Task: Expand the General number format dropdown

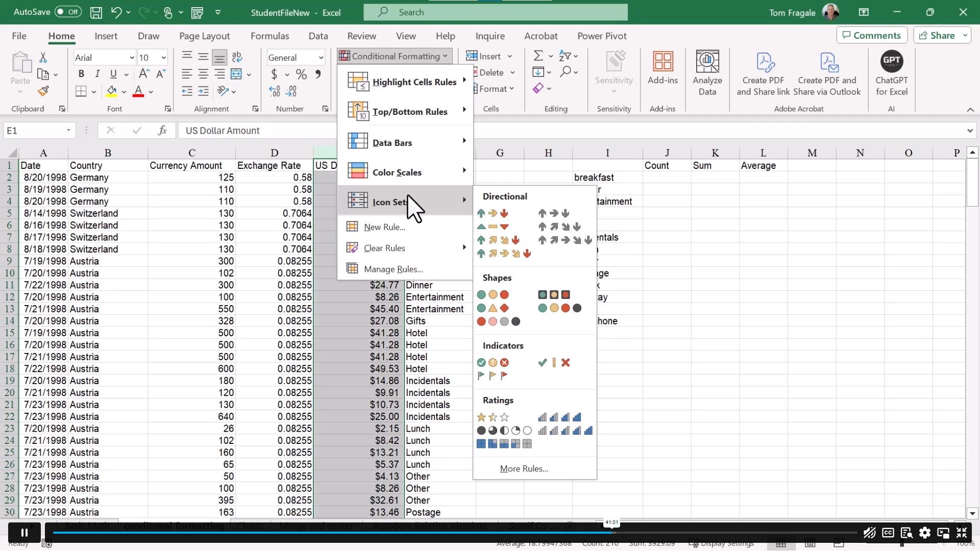Action: tap(322, 57)
